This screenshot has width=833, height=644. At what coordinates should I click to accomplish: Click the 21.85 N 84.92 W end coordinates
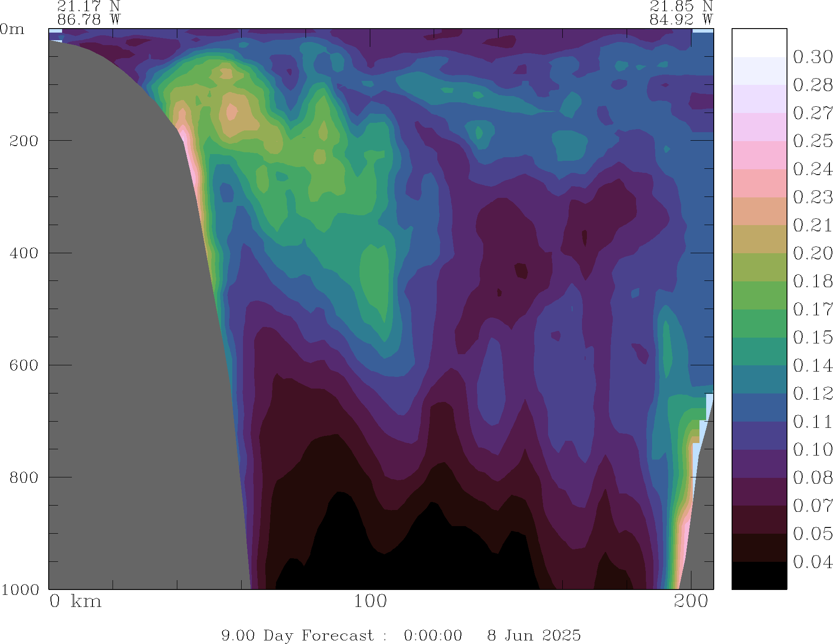(681, 13)
